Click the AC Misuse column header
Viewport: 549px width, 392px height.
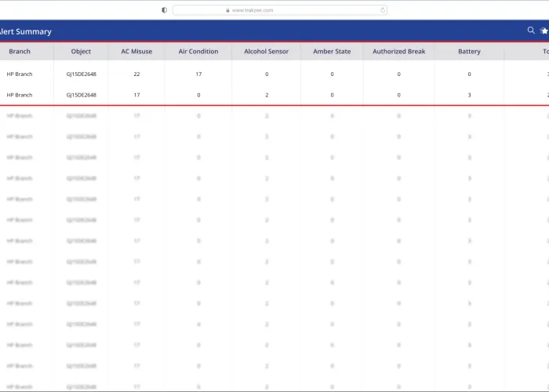click(x=136, y=52)
